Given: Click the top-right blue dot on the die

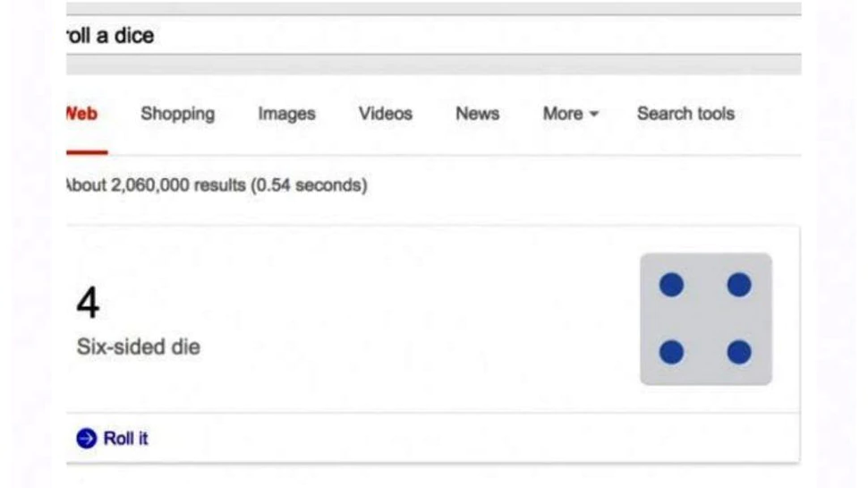Looking at the screenshot, I should point(739,286).
